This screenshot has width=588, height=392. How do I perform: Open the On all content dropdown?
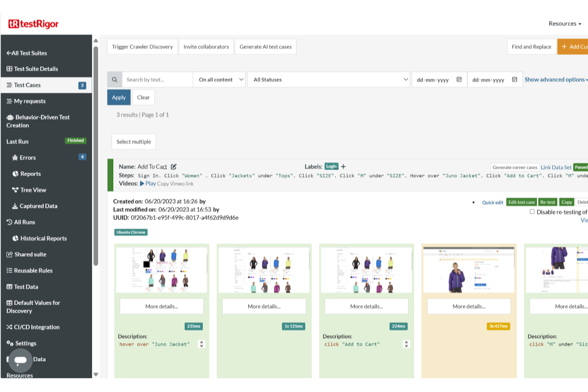(x=219, y=79)
